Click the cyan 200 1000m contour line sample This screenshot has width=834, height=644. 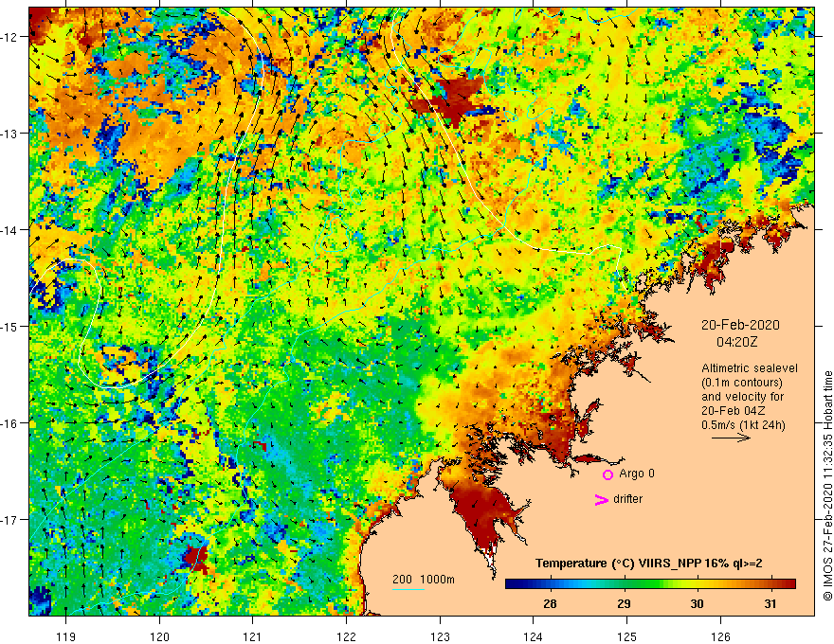coord(408,589)
